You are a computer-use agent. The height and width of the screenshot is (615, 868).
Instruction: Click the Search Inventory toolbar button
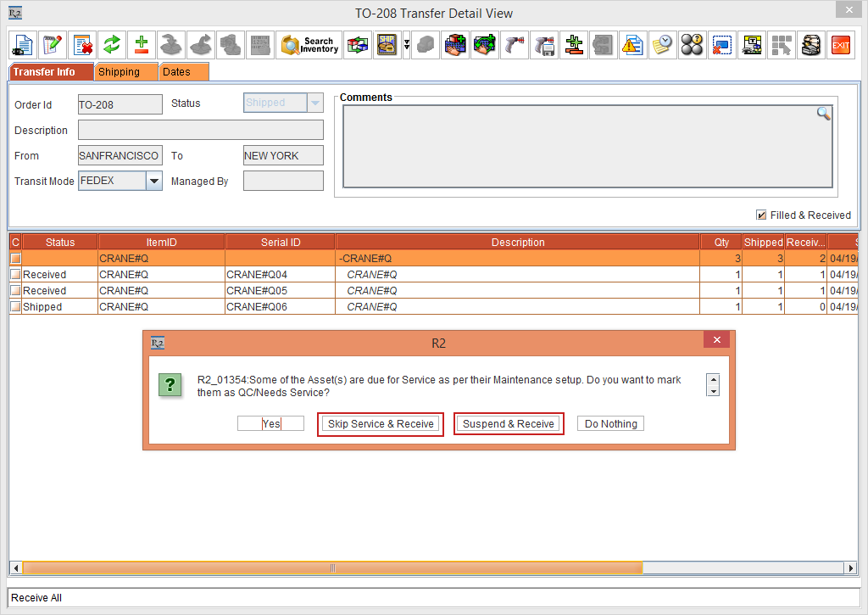click(309, 45)
